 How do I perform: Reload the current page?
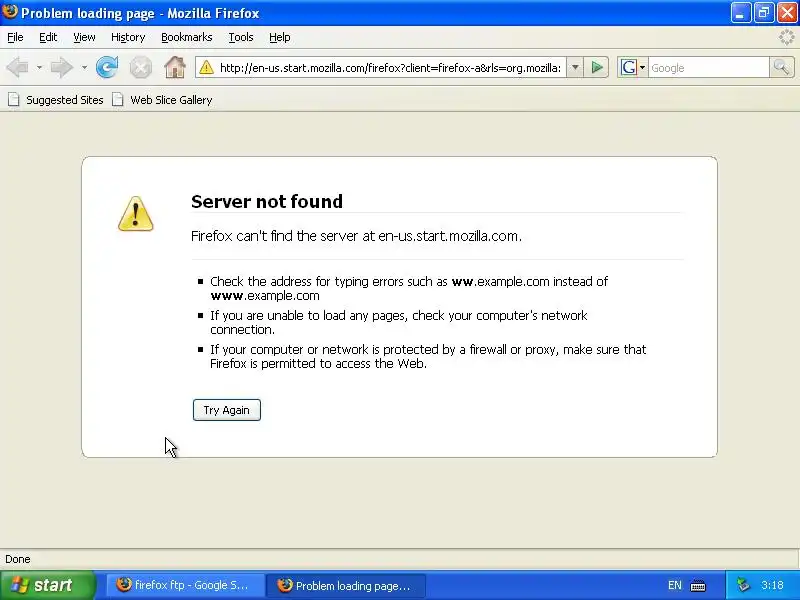tap(107, 67)
